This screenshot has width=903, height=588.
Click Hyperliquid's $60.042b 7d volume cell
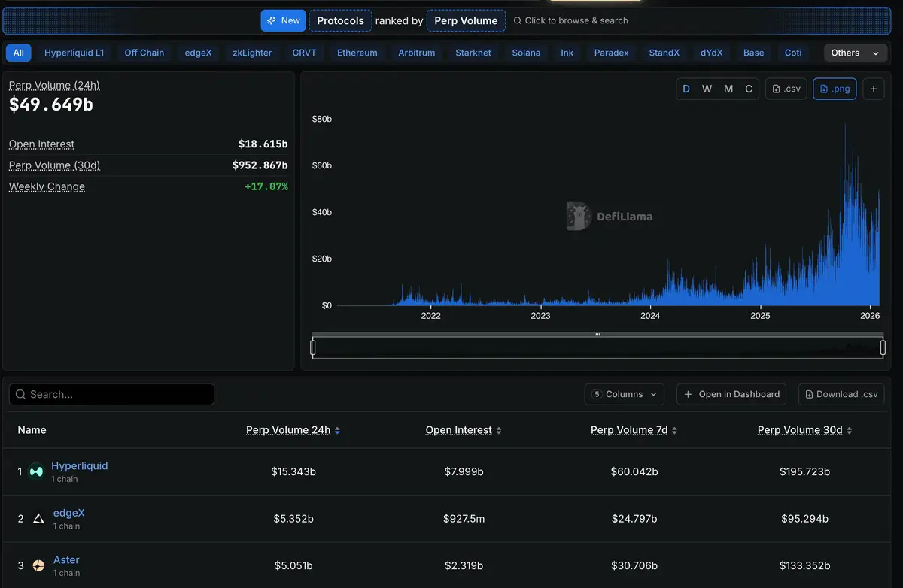[x=634, y=472]
